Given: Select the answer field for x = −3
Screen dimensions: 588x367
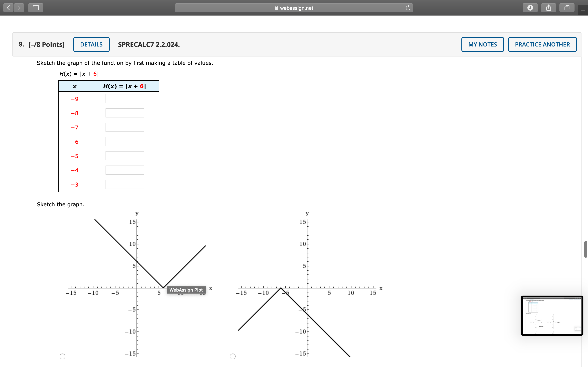Looking at the screenshot, I should (125, 185).
